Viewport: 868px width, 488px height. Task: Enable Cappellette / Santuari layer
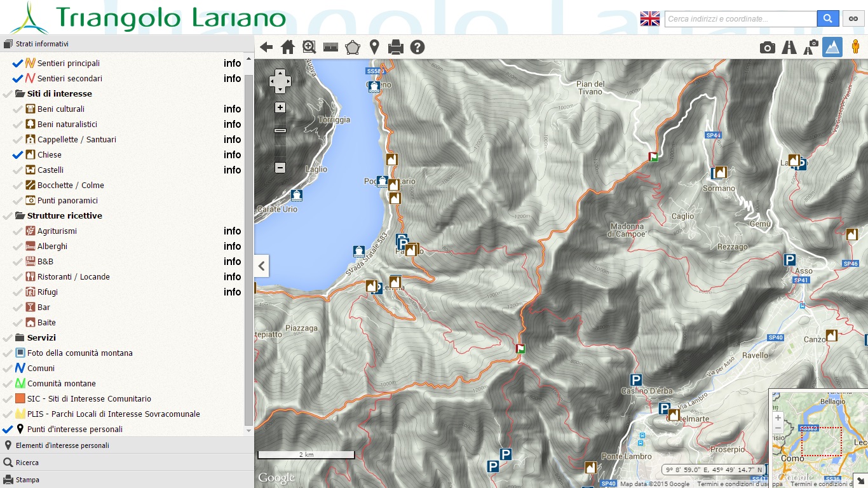click(x=18, y=139)
